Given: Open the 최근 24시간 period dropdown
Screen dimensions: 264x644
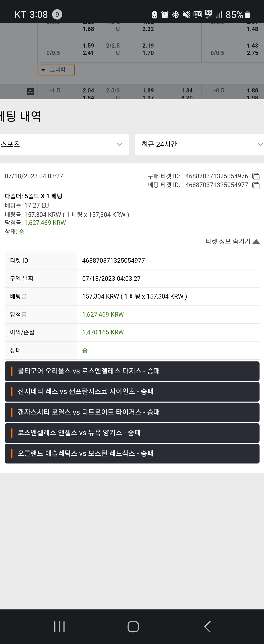Looking at the screenshot, I should click(x=200, y=144).
